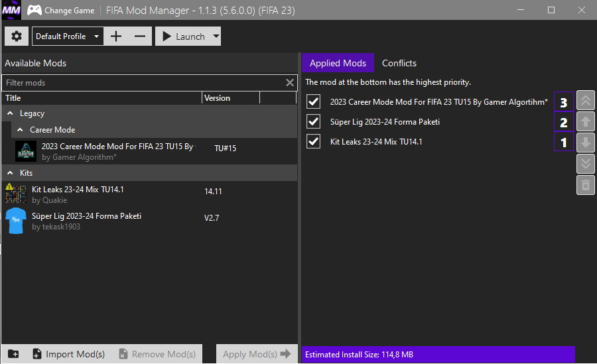Viewport: 597px width, 364px height.
Task: Select the 2023 Career Mode Mod thumbnail
Action: click(26, 151)
